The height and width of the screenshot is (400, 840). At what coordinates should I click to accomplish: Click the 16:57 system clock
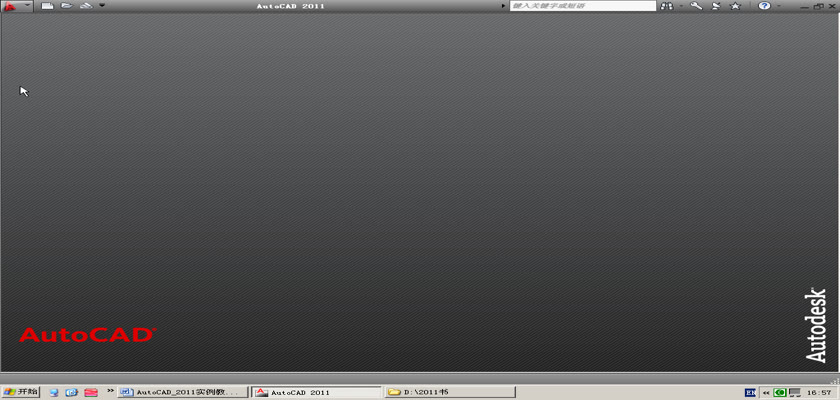819,393
